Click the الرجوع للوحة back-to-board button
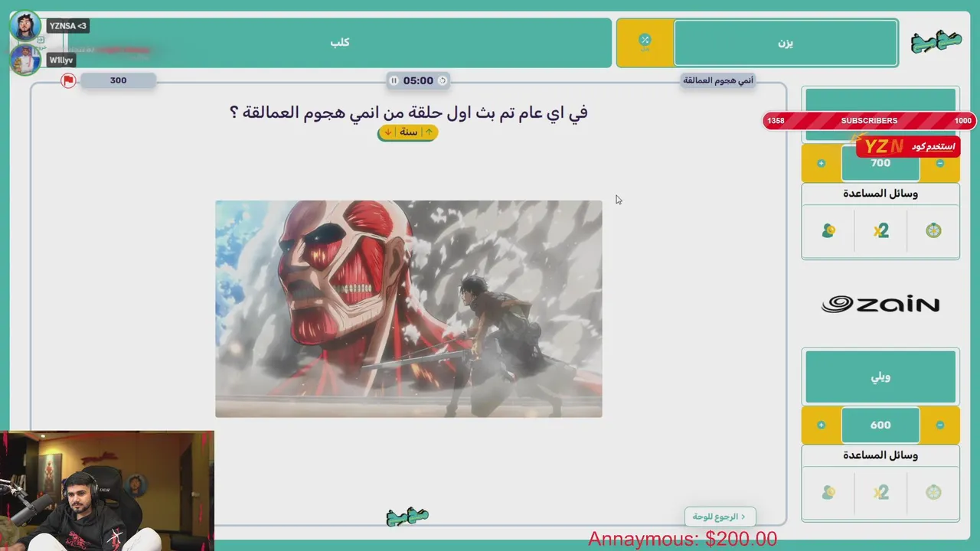Screen dimensions: 980x551 click(x=720, y=517)
